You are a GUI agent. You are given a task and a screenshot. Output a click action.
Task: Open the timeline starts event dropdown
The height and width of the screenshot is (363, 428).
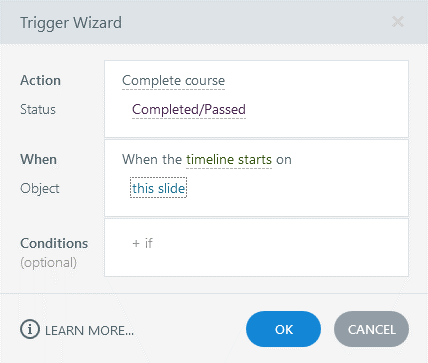(x=229, y=160)
